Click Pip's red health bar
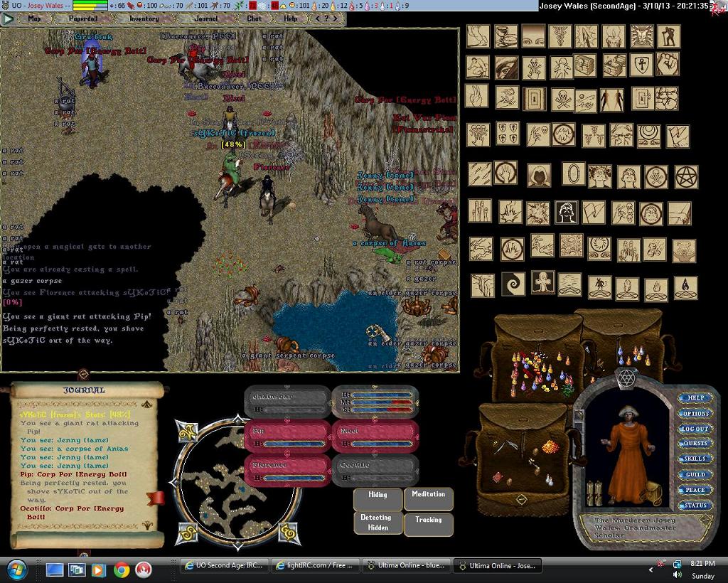Image resolution: width=728 pixels, height=583 pixels. click(287, 436)
